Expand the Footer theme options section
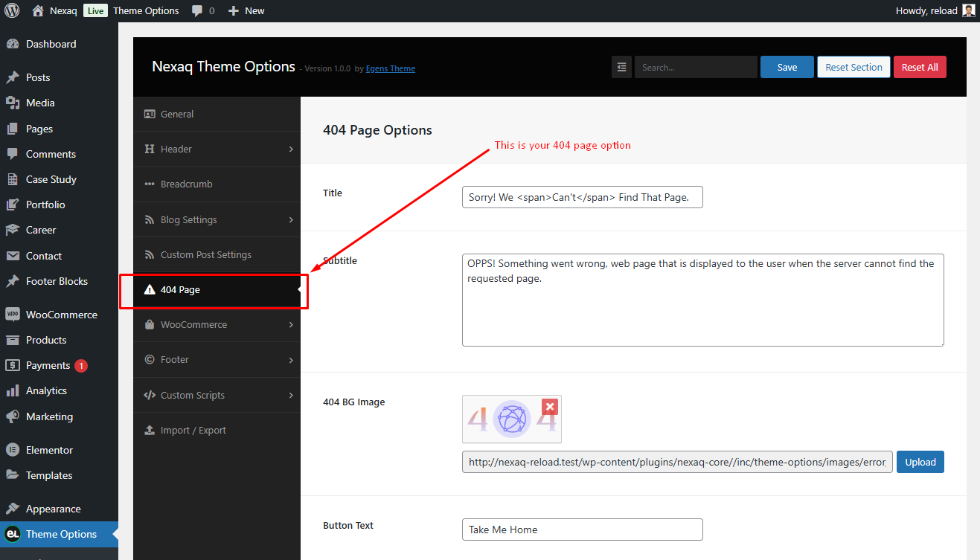 217,359
